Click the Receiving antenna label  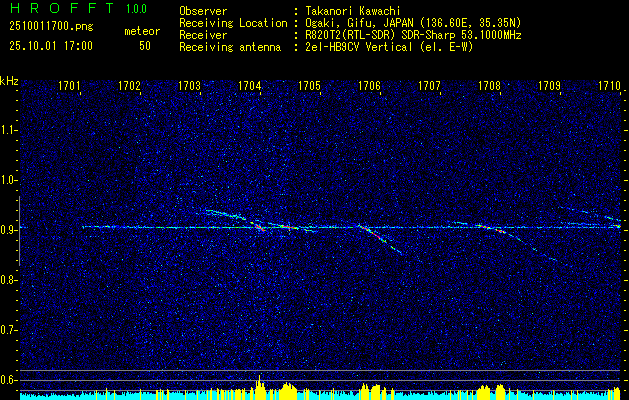pos(230,47)
